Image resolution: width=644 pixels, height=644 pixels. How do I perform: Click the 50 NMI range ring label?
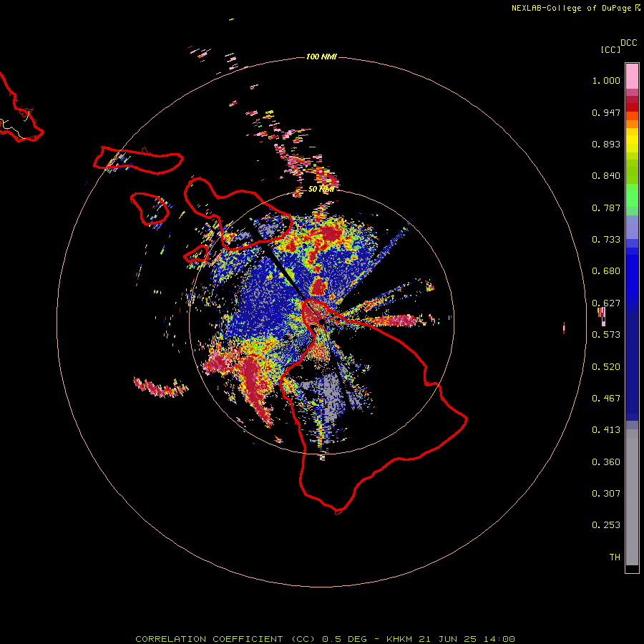321,189
